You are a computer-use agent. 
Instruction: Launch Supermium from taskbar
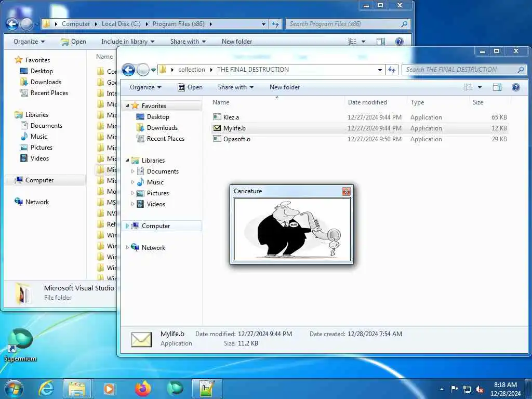click(x=175, y=389)
